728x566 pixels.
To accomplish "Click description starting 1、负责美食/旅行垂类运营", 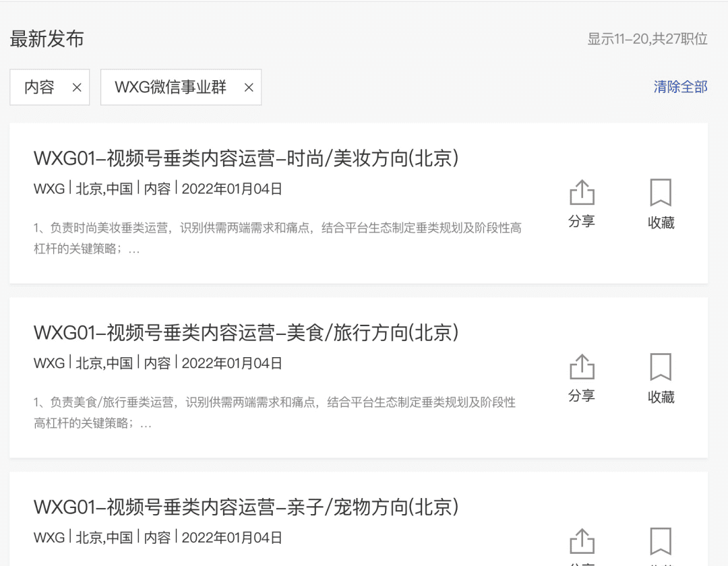I will (275, 412).
